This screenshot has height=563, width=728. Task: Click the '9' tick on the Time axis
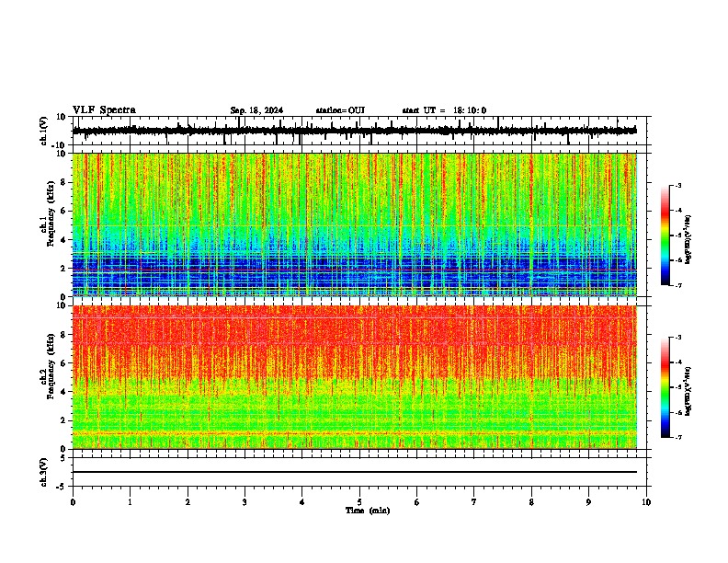pos(588,502)
